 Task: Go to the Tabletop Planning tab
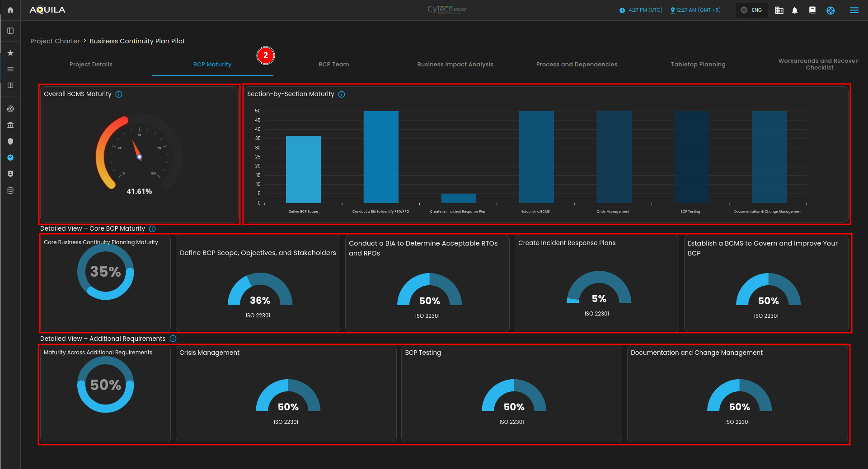click(698, 65)
